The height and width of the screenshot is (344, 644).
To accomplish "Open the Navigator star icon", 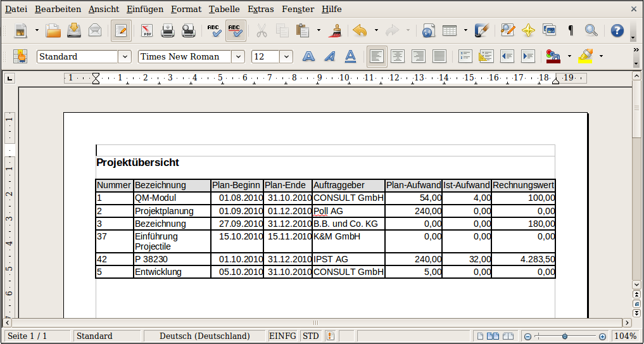I will (529, 31).
